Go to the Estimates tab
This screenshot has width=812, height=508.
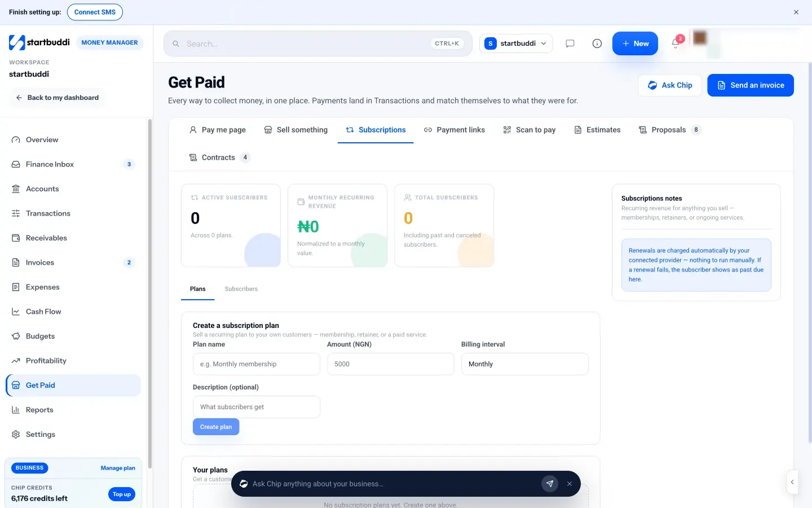point(597,130)
